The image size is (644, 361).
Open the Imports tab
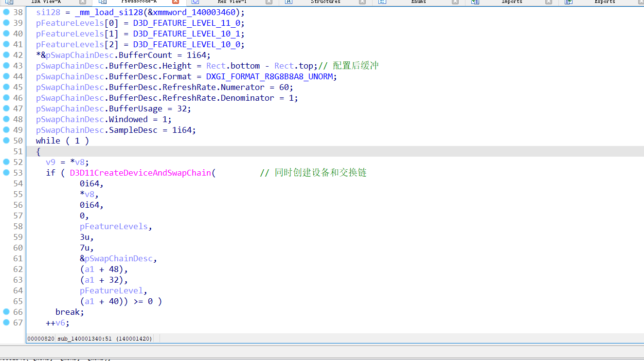(x=512, y=2)
